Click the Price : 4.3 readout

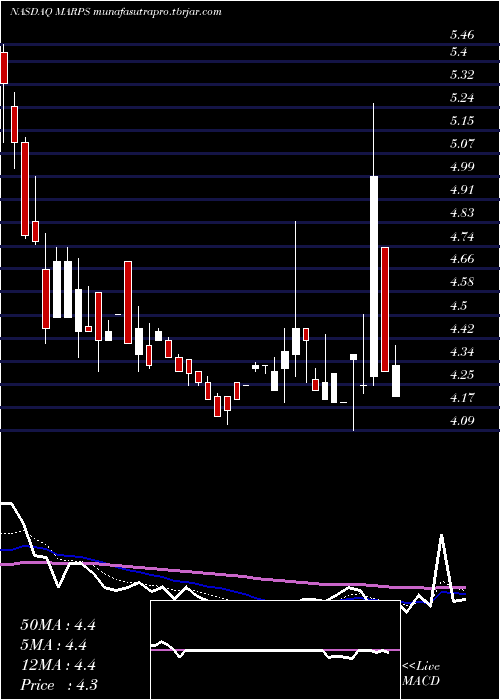pyautogui.click(x=59, y=685)
